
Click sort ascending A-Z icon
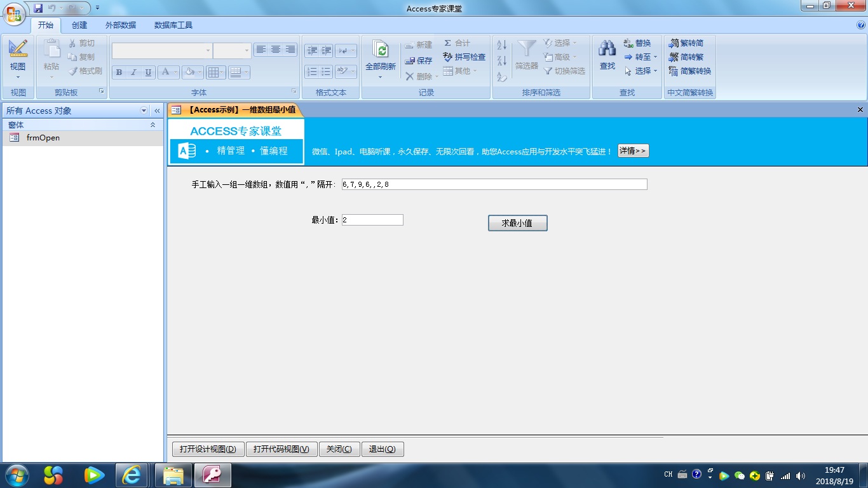pyautogui.click(x=502, y=45)
